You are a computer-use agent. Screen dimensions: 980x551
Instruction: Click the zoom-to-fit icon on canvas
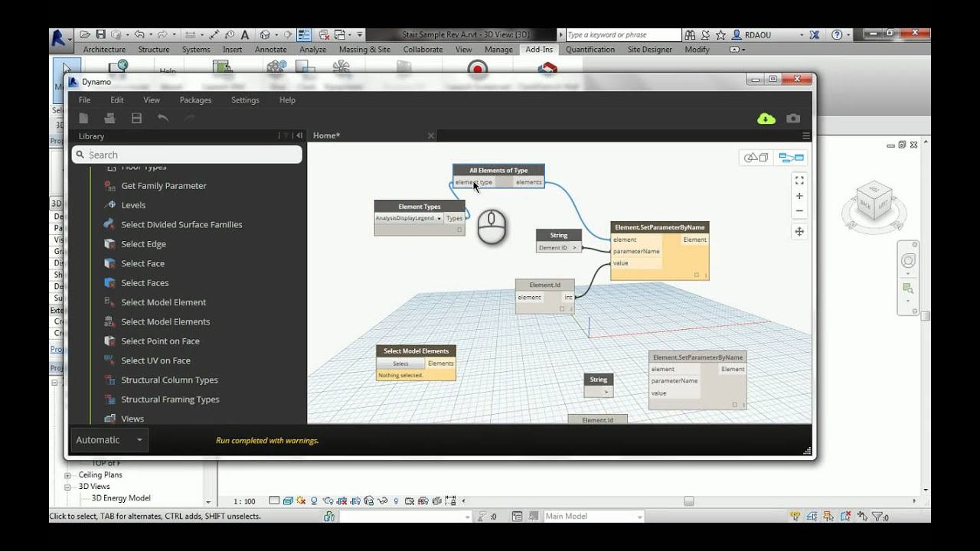pos(799,181)
